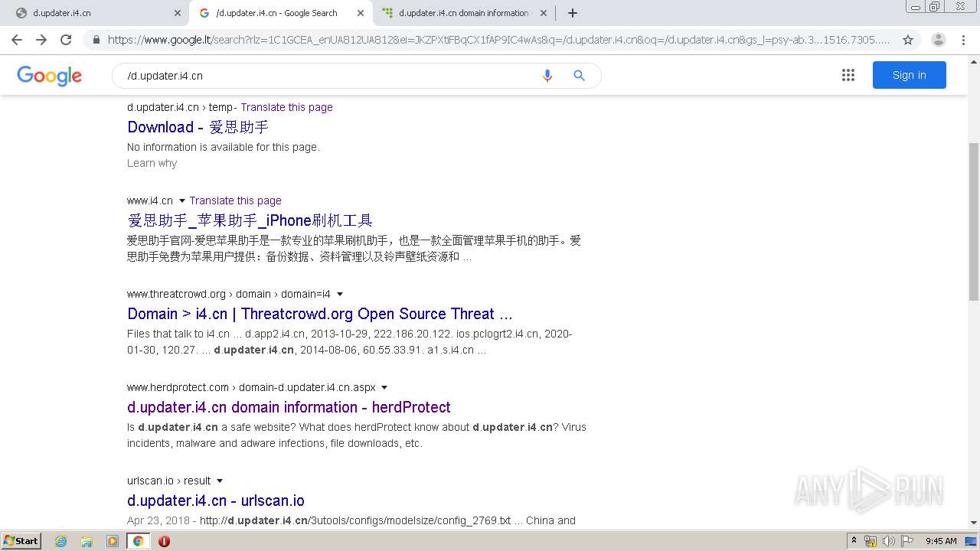Go back to the previous page

pos(17,40)
